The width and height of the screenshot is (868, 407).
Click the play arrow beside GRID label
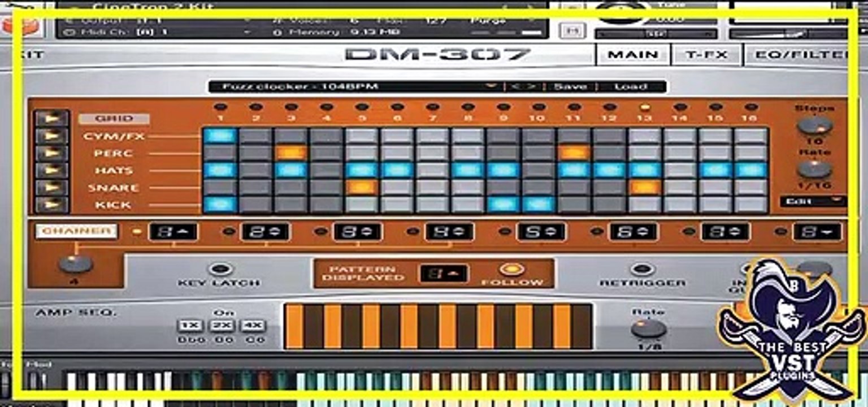51,119
